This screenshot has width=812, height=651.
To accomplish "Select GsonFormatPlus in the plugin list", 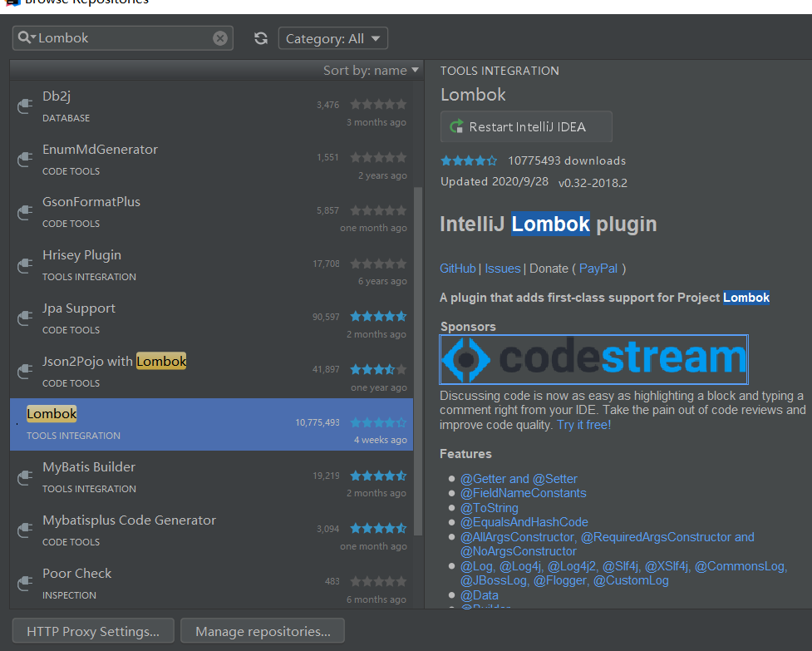I will [x=211, y=212].
